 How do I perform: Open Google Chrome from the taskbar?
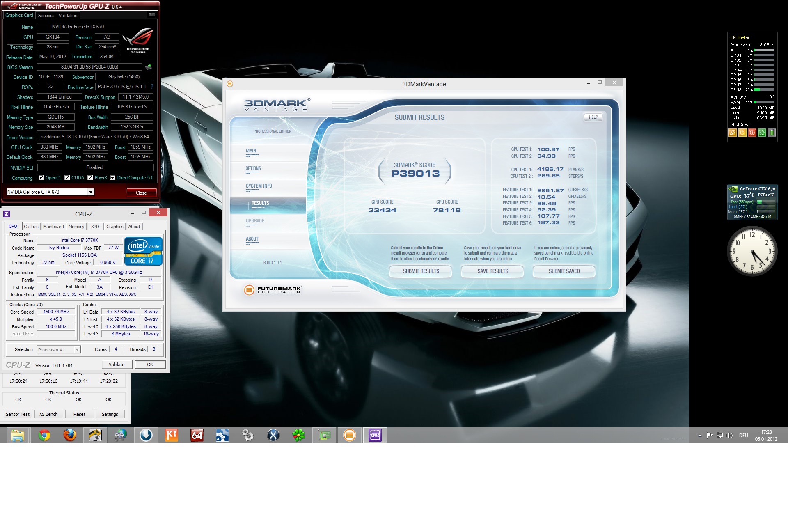click(x=44, y=435)
